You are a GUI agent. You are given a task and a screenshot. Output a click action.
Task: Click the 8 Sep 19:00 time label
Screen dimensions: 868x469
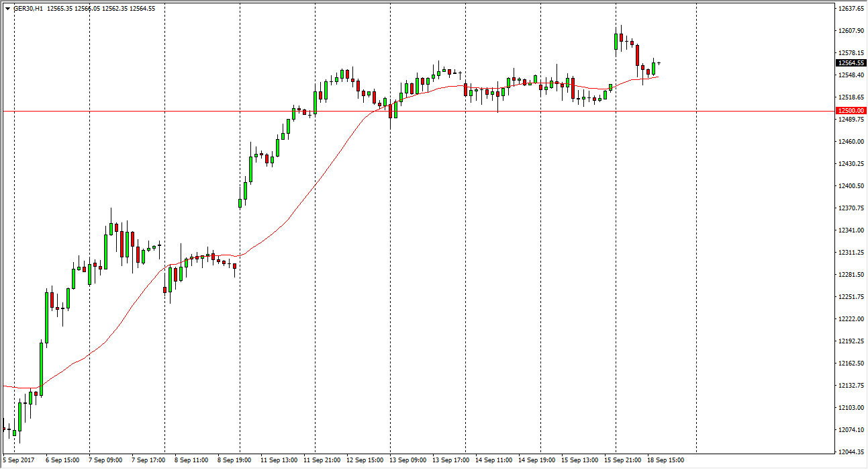(234, 460)
